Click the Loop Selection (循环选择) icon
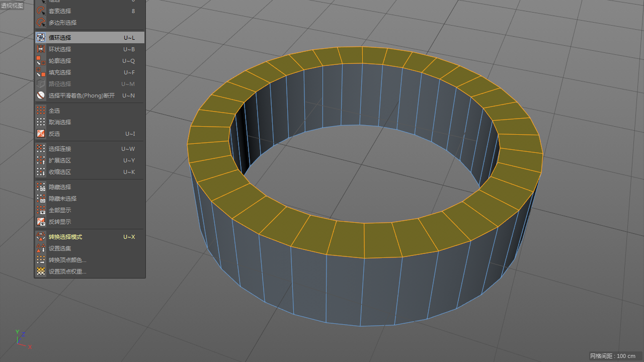The image size is (644, 362). click(x=41, y=37)
